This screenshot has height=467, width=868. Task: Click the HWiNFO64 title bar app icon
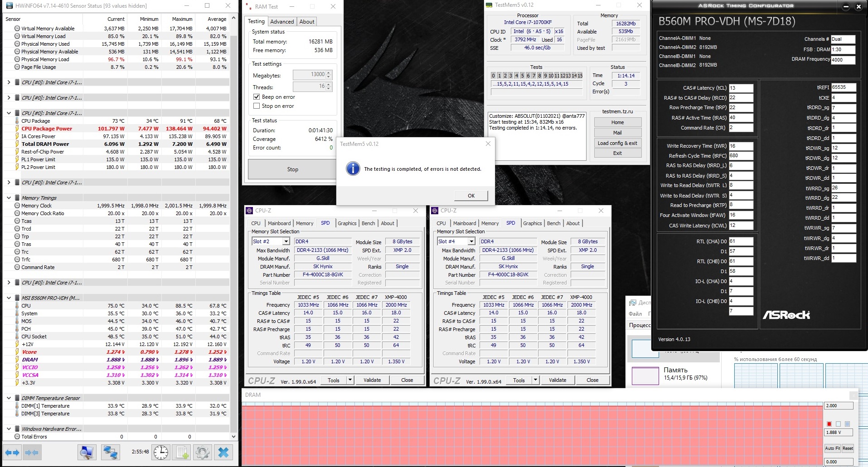pyautogui.click(x=9, y=6)
